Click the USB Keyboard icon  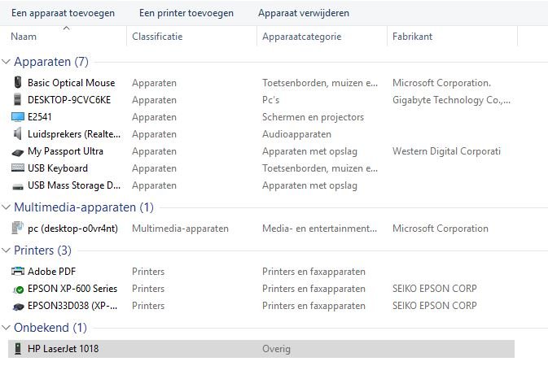17,168
